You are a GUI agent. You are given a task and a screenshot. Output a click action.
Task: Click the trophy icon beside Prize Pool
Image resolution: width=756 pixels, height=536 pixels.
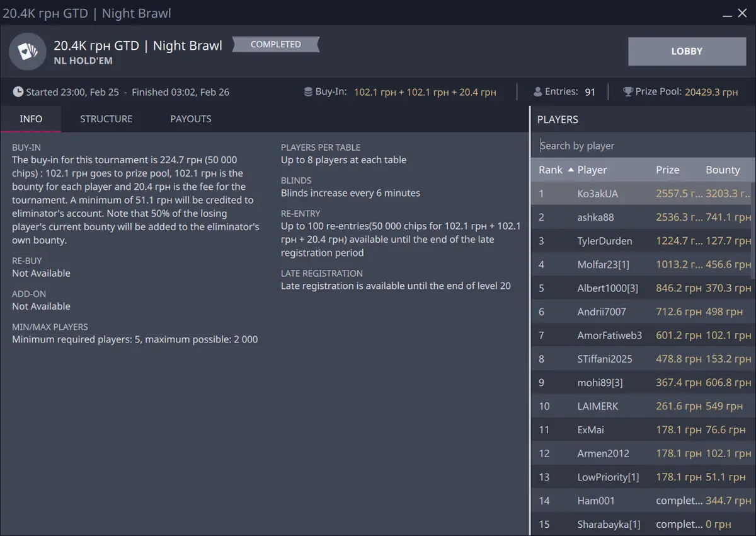coord(628,92)
